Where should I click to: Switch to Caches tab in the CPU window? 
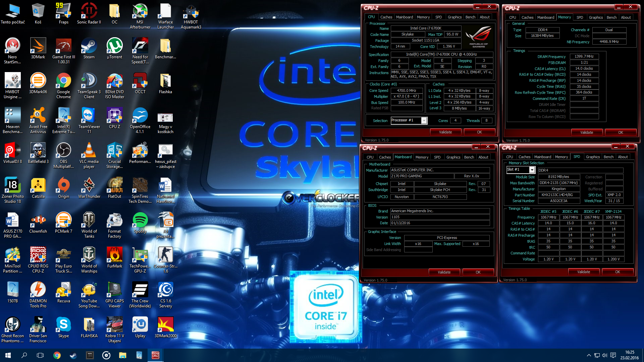click(386, 17)
